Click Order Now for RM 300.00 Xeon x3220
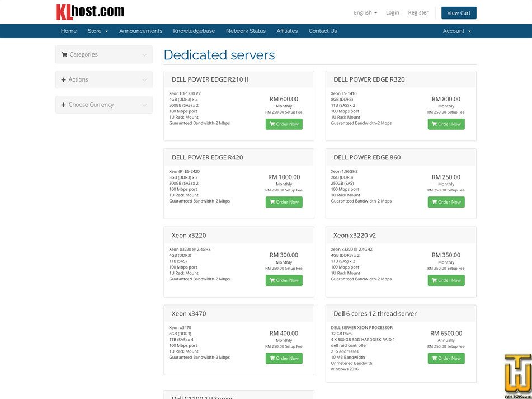532x399 pixels. [x=284, y=280]
